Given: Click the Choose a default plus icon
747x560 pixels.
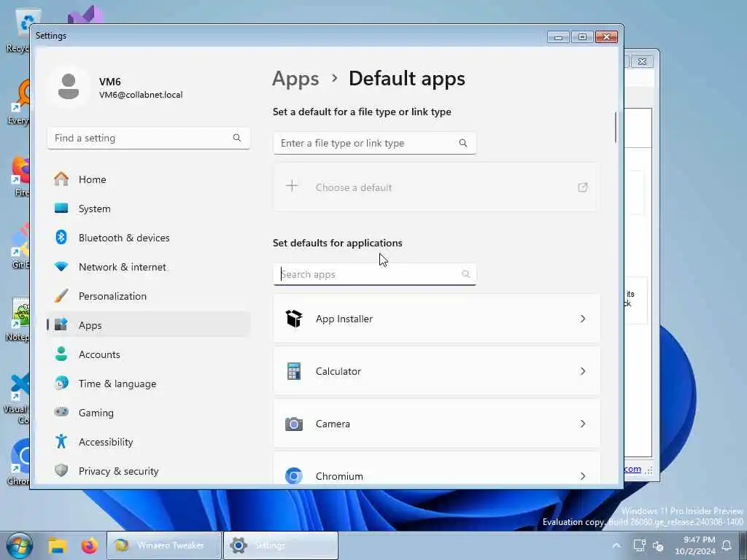Looking at the screenshot, I should click(x=292, y=186).
